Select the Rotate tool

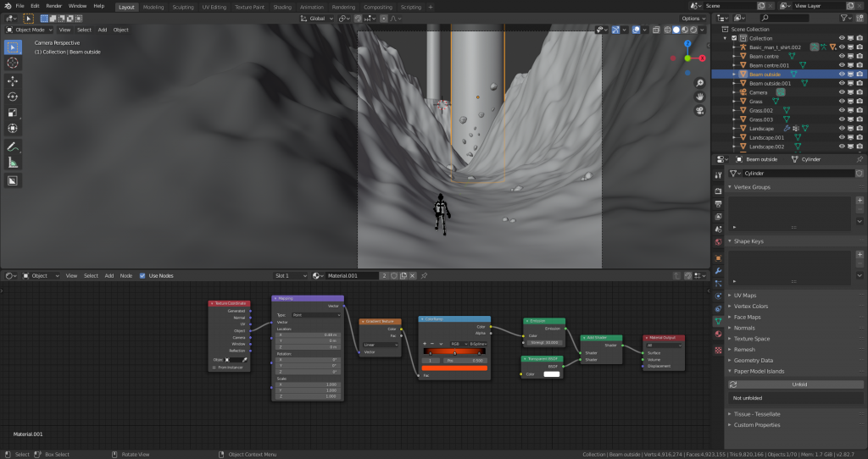click(x=13, y=97)
